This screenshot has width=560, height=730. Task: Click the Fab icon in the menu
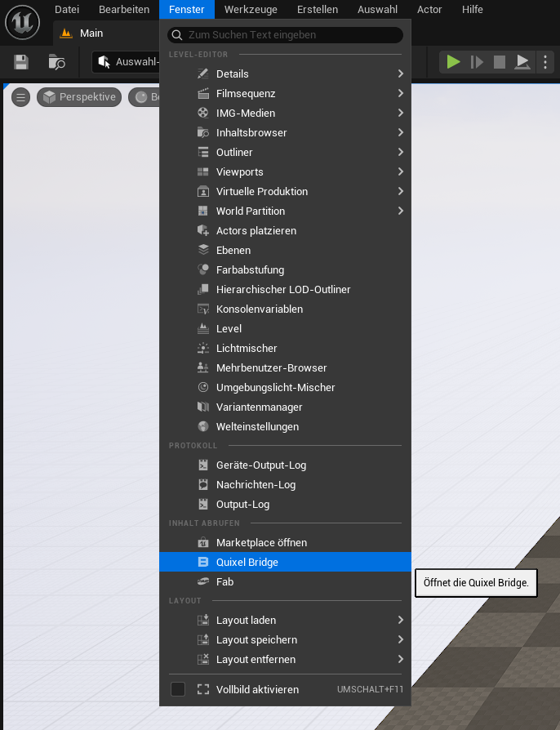[x=203, y=582]
